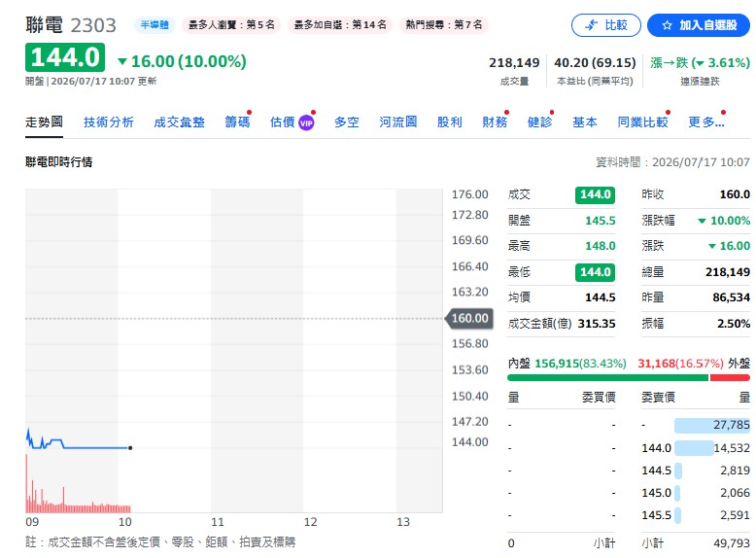This screenshot has width=756, height=558.
Task: Click the 振幅 2.50% value
Action: (x=734, y=323)
